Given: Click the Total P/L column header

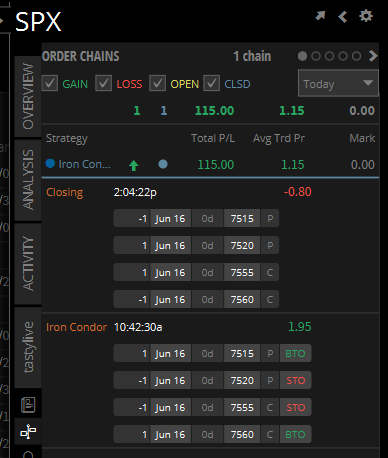Looking at the screenshot, I should pyautogui.click(x=213, y=138).
